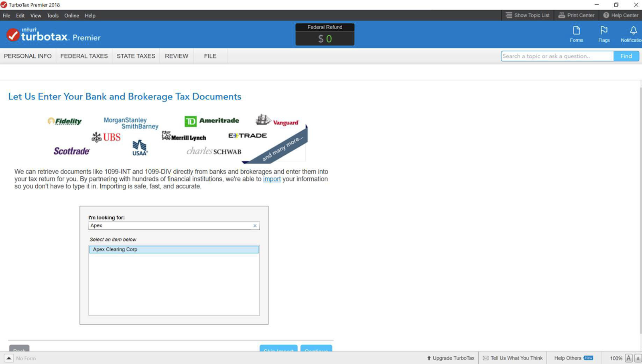The height and width of the screenshot is (364, 642).
Task: Go to the STATE TAXES tab
Action: pyautogui.click(x=136, y=56)
